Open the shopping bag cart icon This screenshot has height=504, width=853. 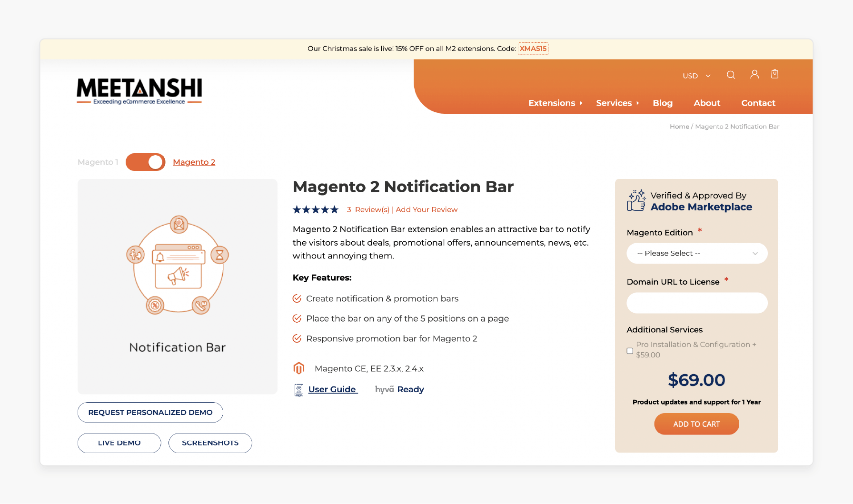(x=775, y=74)
